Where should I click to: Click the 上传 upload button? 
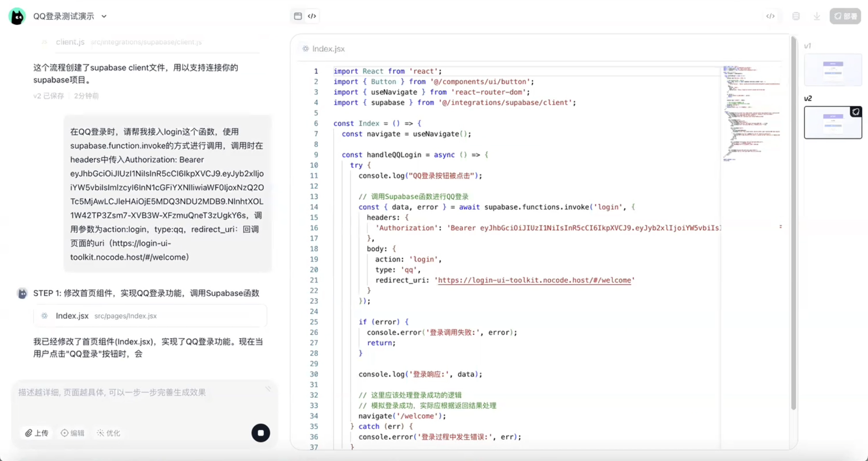point(37,433)
